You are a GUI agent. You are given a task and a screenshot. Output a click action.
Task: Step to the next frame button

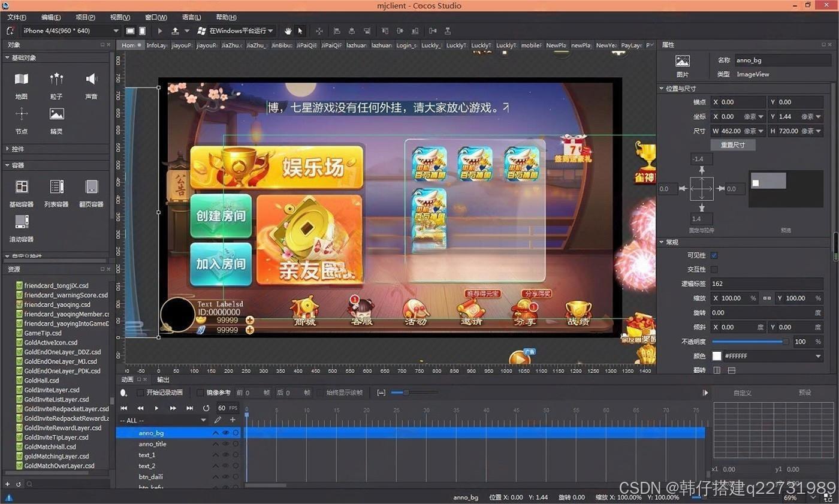coord(173,408)
